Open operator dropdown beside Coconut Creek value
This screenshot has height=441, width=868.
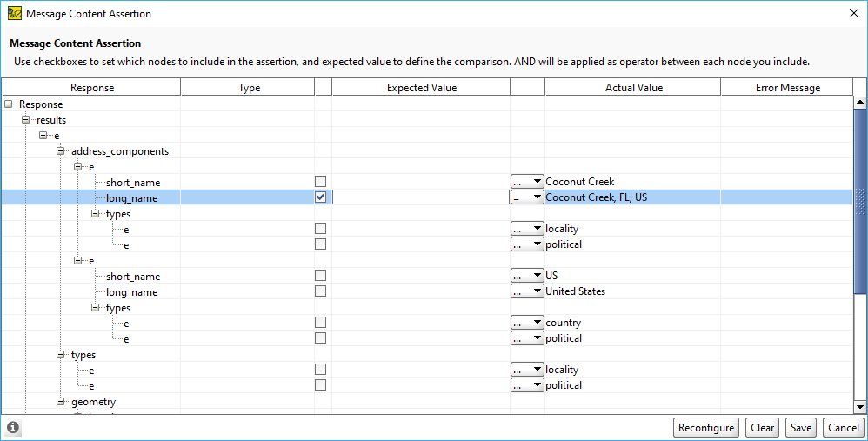pyautogui.click(x=527, y=182)
